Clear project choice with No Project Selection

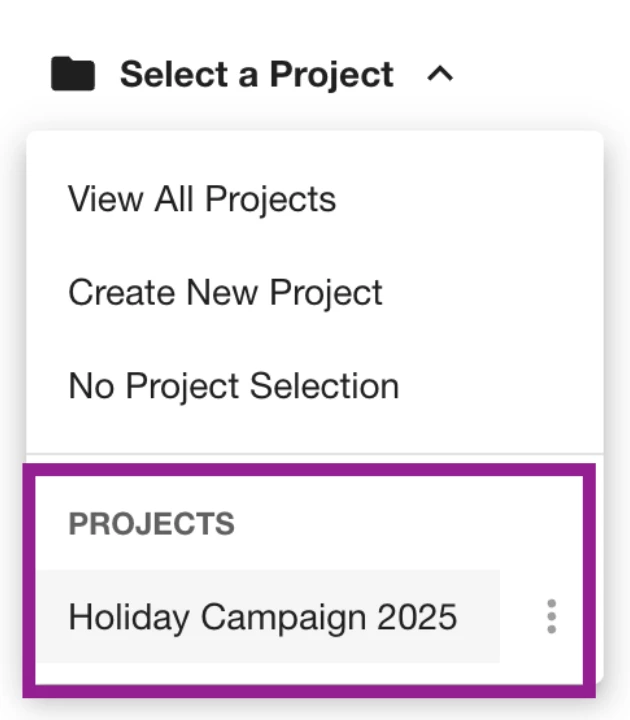coord(233,386)
